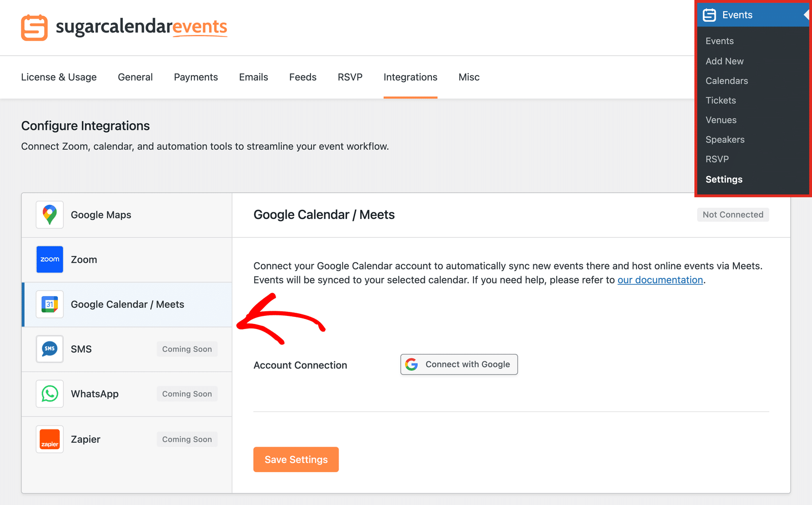This screenshot has height=505, width=812.
Task: Open Settings in the sidebar menu
Action: tap(724, 179)
